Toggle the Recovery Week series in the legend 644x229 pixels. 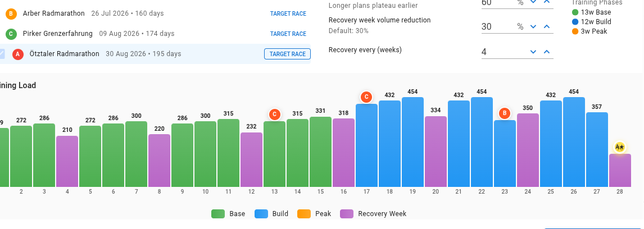point(373,214)
